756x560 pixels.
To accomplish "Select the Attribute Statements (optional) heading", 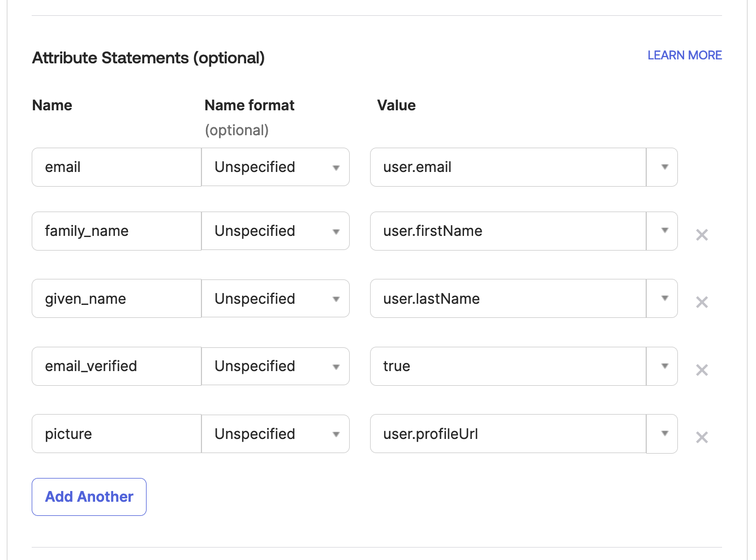I will point(148,58).
